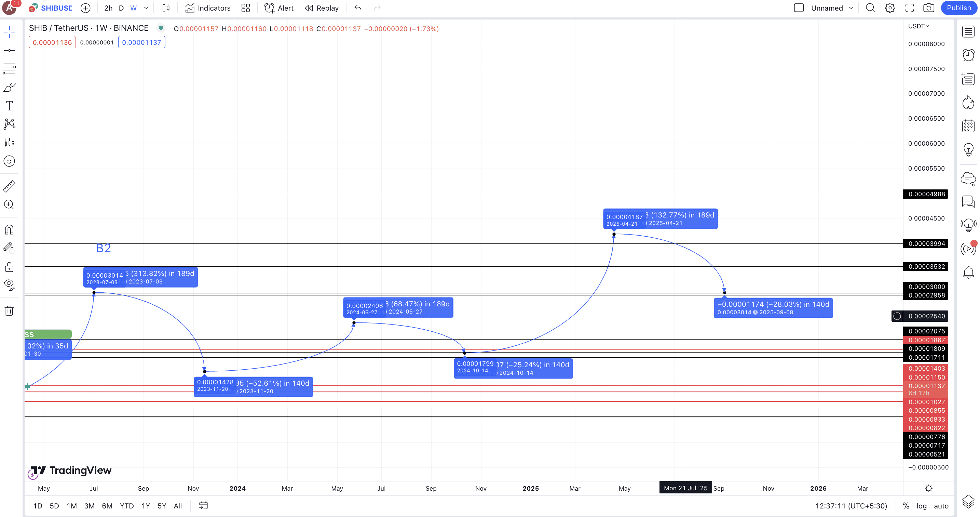The width and height of the screenshot is (980, 517).
Task: Activate the magnet snap mode
Action: [x=10, y=229]
